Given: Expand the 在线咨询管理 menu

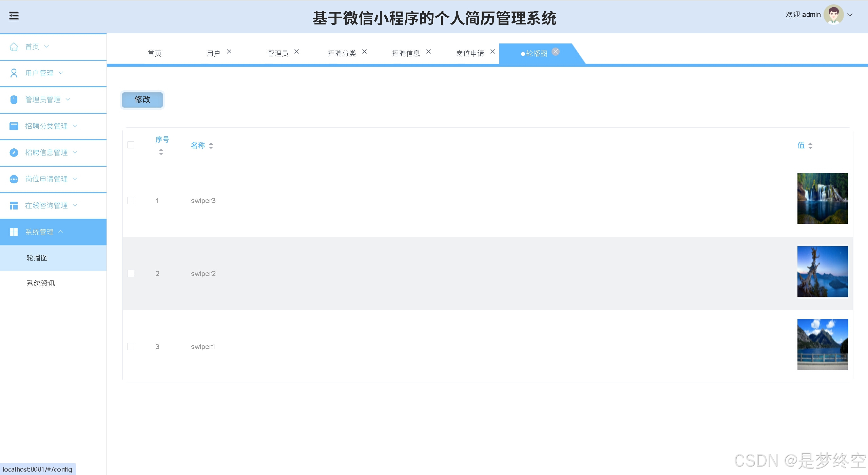Looking at the screenshot, I should (x=46, y=205).
